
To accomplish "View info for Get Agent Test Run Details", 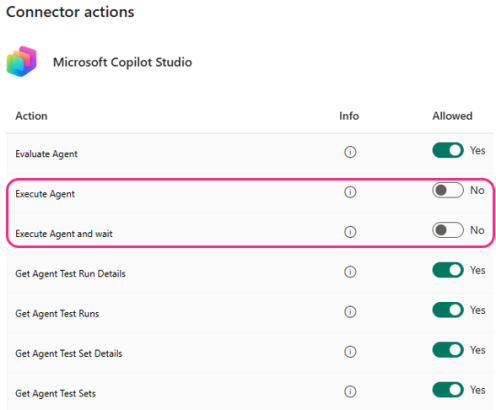I will click(x=350, y=272).
